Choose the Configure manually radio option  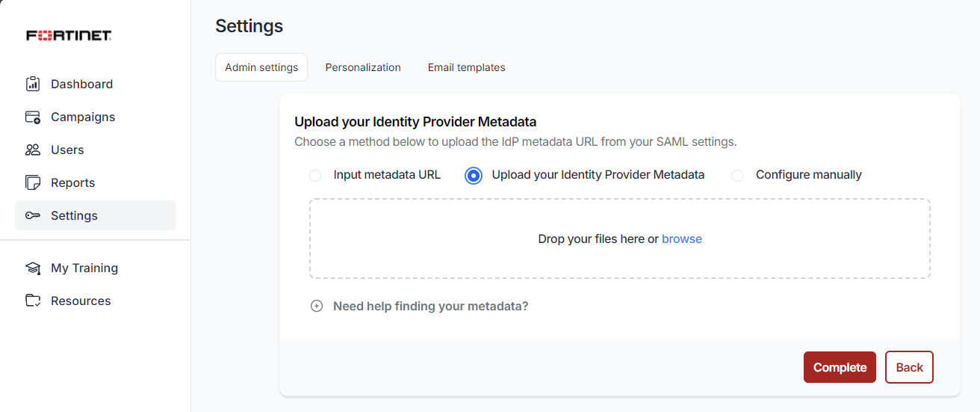pos(737,175)
